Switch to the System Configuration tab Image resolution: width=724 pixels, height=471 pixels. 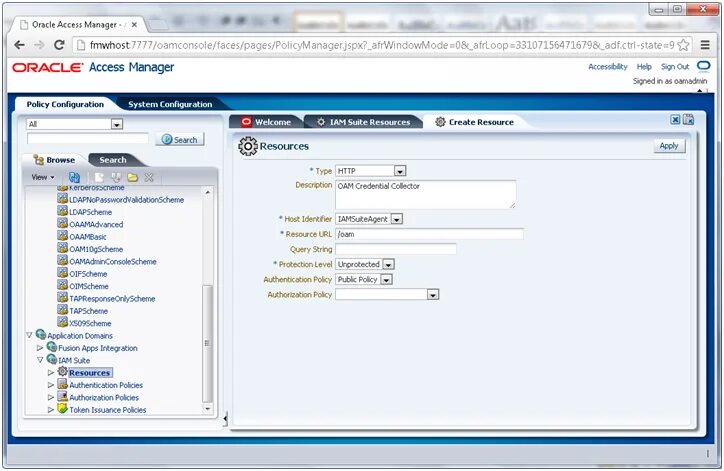point(170,104)
